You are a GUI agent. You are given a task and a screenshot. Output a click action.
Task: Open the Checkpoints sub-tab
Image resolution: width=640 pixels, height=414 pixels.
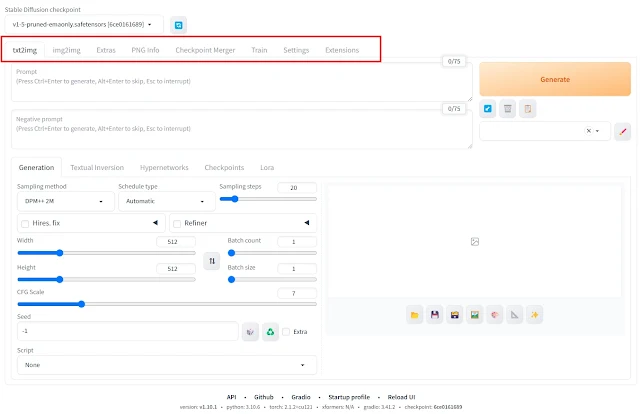224,168
